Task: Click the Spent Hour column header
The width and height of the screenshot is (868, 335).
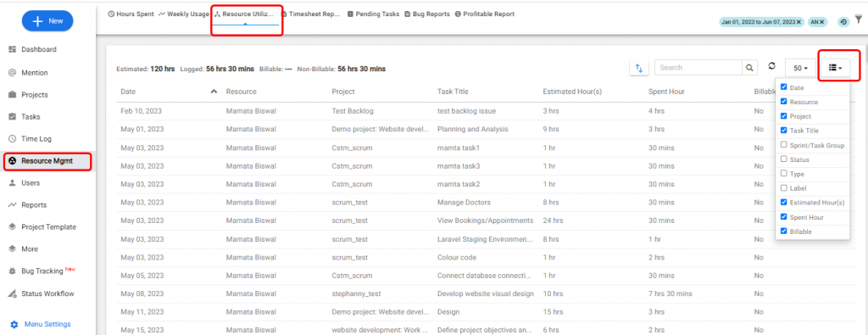Action: pyautogui.click(x=666, y=92)
